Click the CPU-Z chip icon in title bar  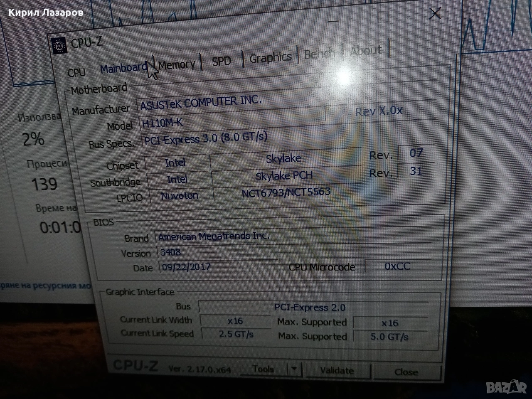tap(60, 45)
